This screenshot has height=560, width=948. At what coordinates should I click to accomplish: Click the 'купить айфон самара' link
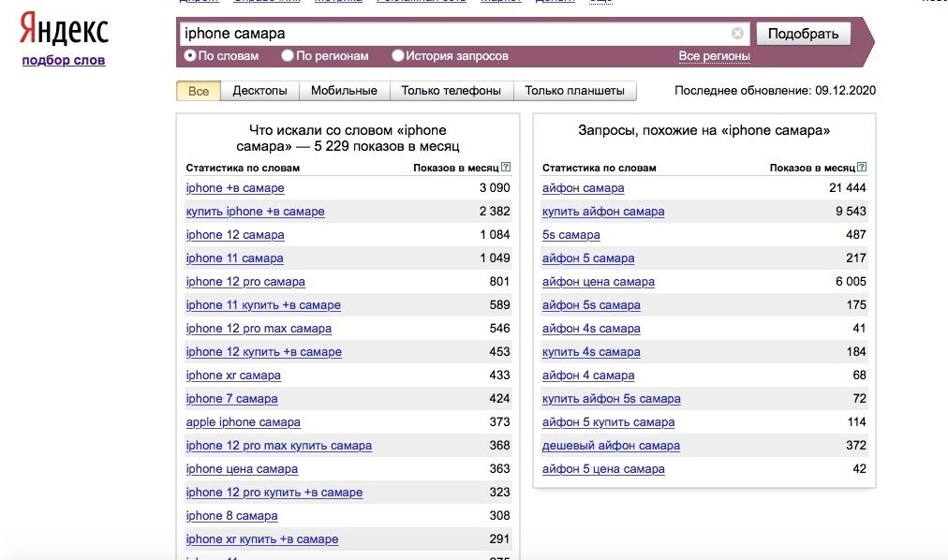click(x=603, y=212)
